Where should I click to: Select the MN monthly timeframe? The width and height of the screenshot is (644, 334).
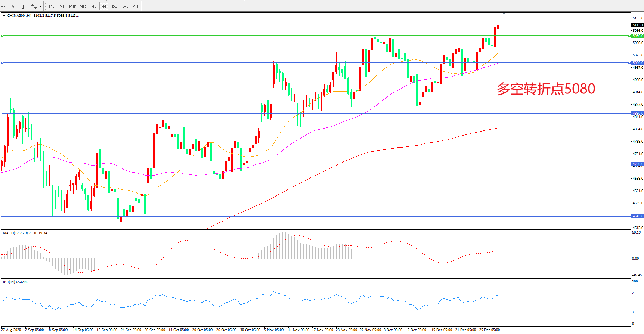(135, 6)
